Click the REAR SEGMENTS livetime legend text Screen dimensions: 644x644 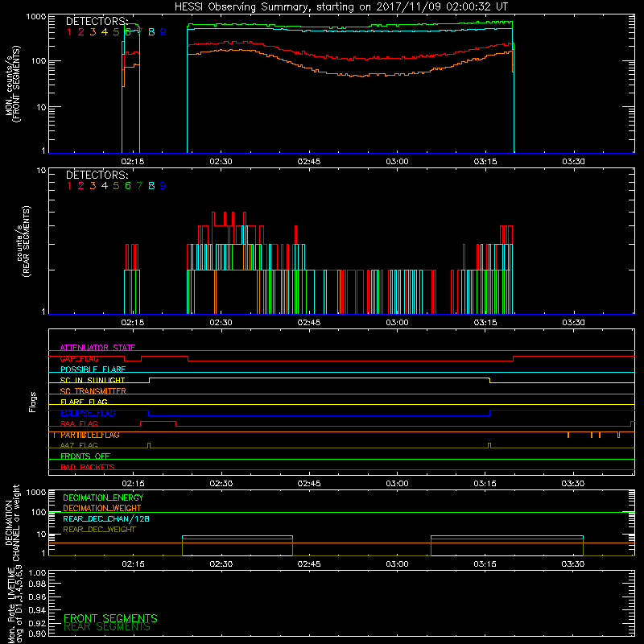pyautogui.click(x=107, y=627)
